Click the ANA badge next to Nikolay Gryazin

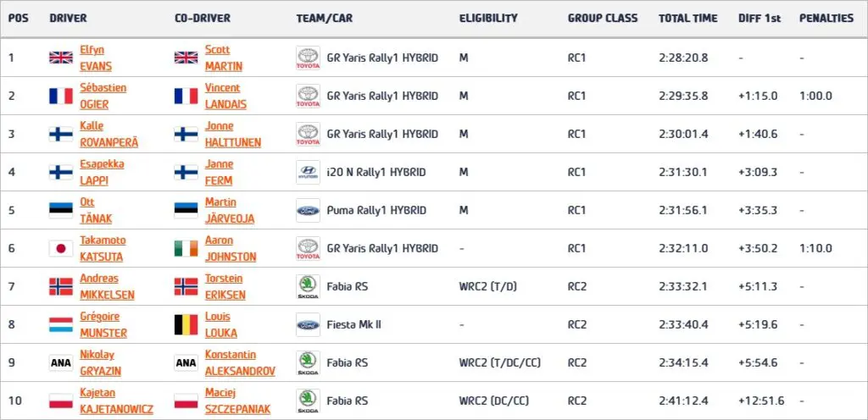[x=61, y=363]
